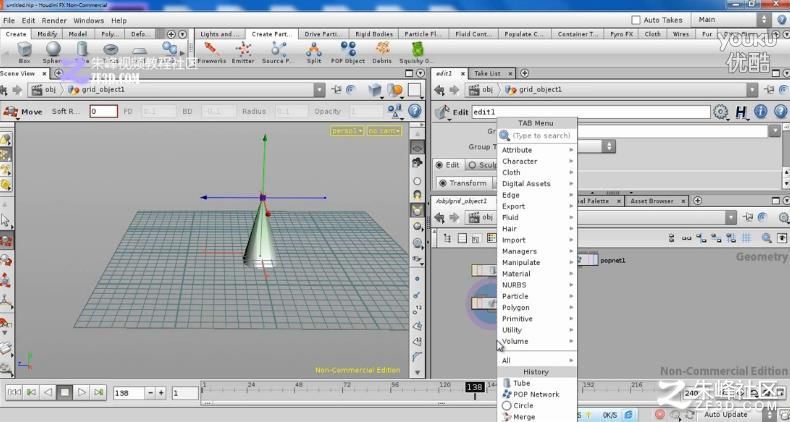
Task: Expand the Particle submenu
Action: (x=537, y=296)
